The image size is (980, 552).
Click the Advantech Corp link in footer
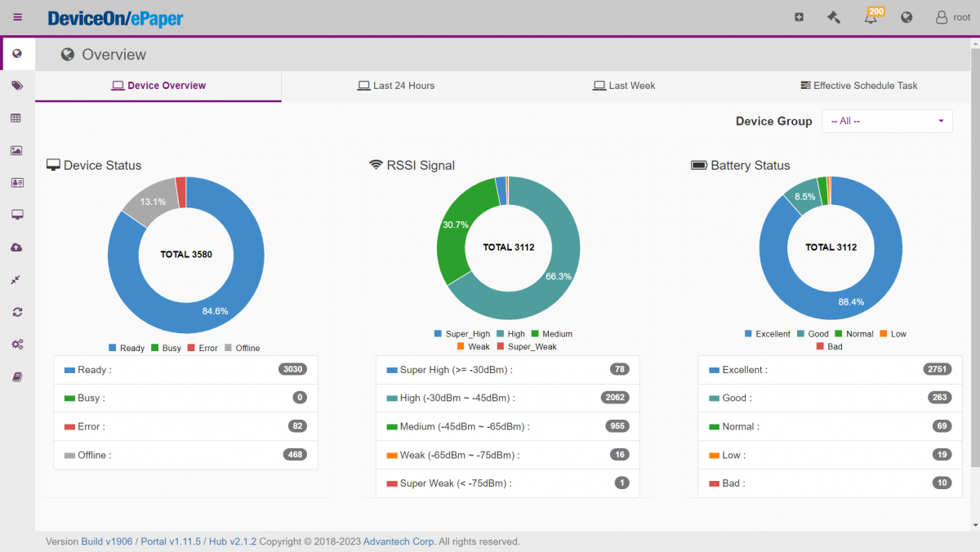(398, 541)
